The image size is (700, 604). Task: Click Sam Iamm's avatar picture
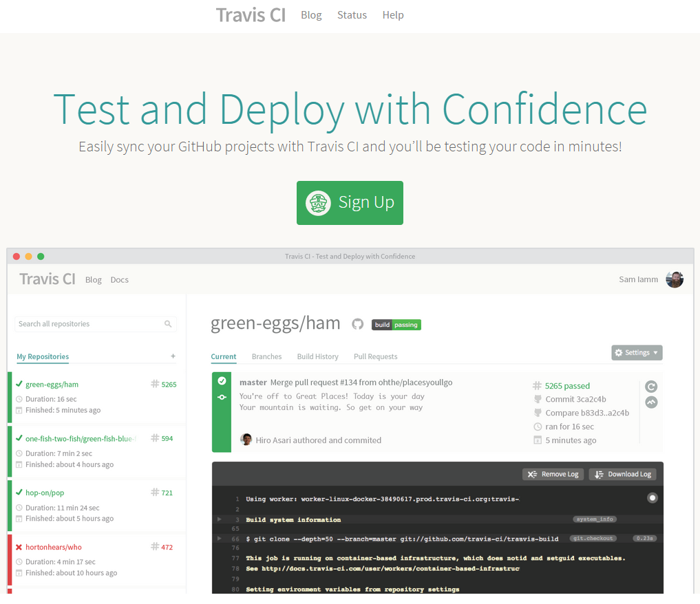675,280
